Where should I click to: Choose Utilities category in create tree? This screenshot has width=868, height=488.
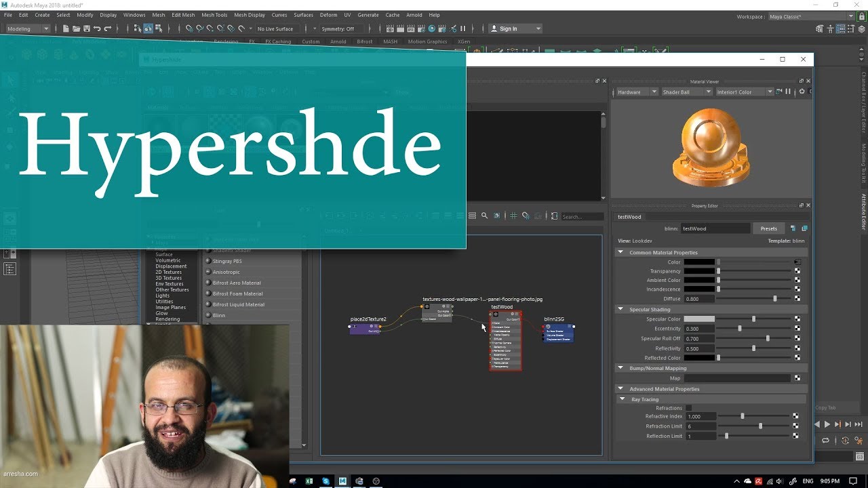point(164,302)
